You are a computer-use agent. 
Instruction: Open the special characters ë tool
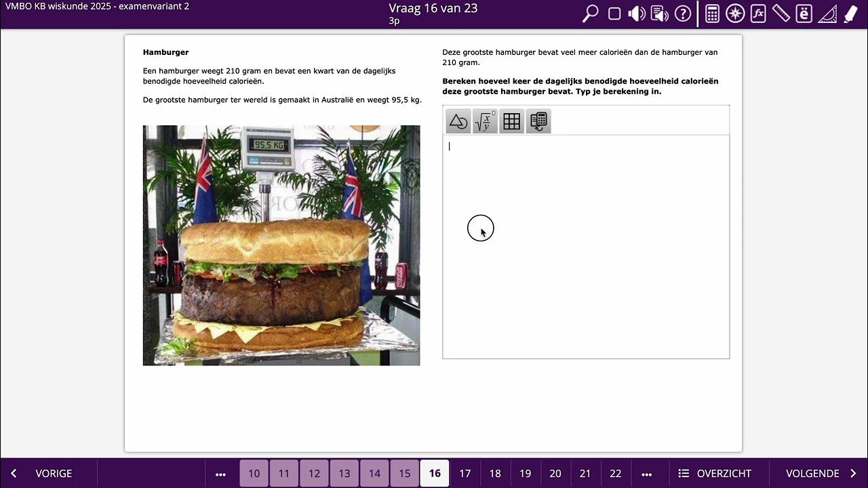click(x=804, y=14)
